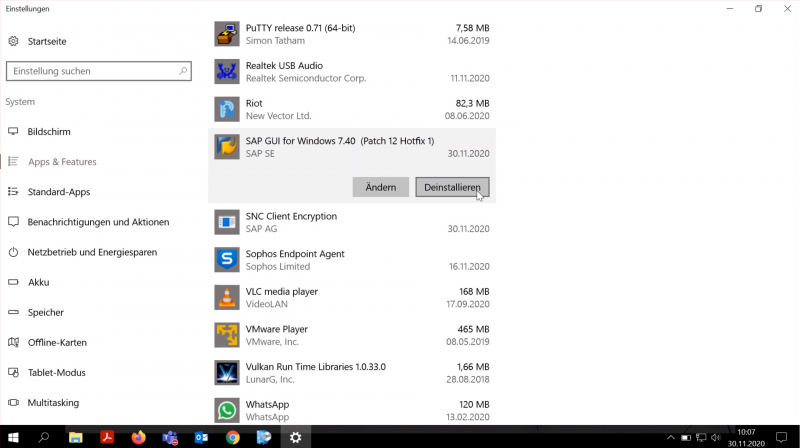Open Standard-Apps settings
The height and width of the screenshot is (448, 800).
pyautogui.click(x=59, y=192)
